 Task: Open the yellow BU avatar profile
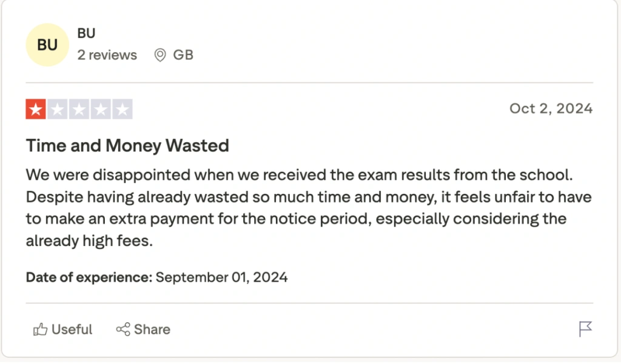tap(47, 45)
